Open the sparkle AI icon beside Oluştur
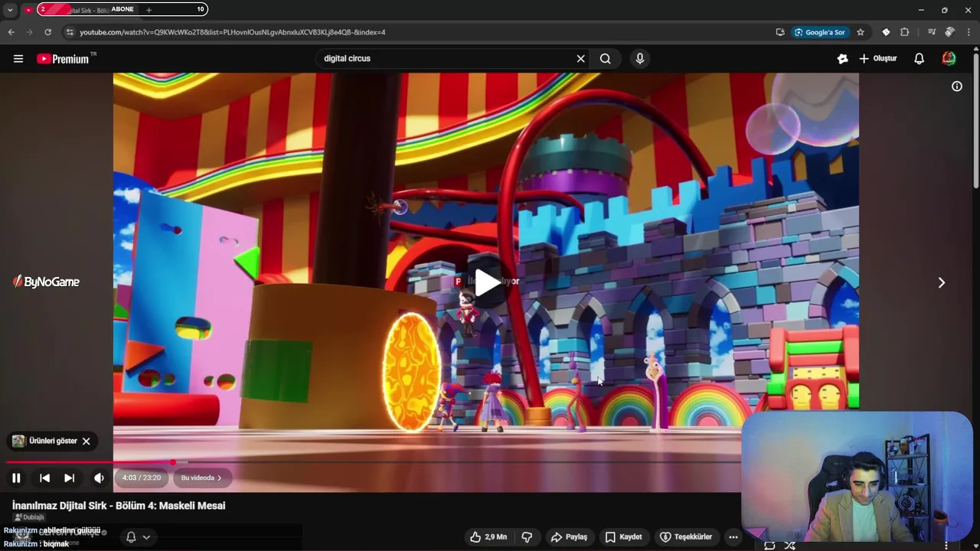This screenshot has width=980, height=551. 842,58
